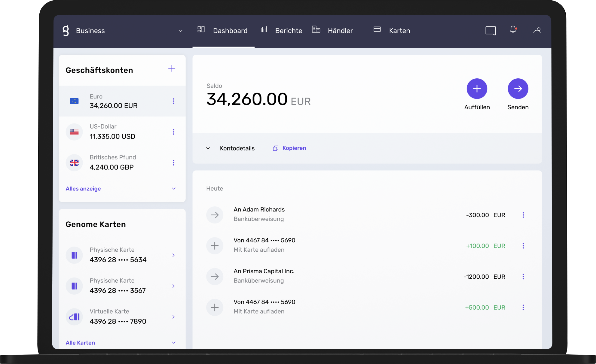Open the user profile icon

coord(537,30)
